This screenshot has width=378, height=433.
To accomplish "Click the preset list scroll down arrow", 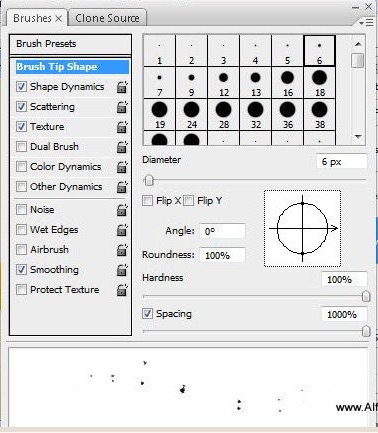I will 358,136.
